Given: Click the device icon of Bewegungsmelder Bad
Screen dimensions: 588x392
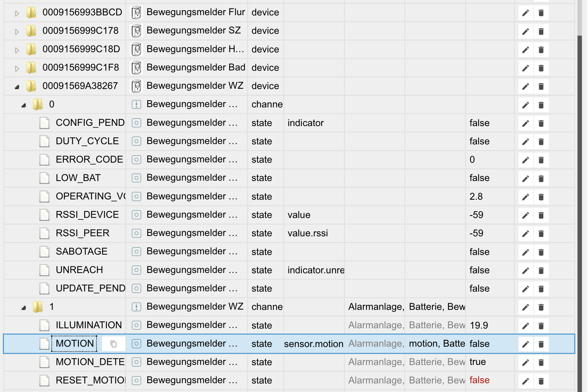Looking at the screenshot, I should tap(136, 68).
